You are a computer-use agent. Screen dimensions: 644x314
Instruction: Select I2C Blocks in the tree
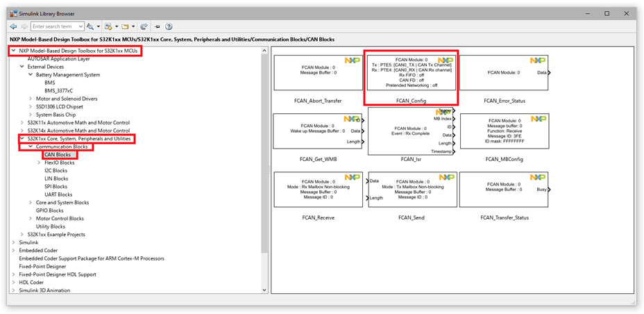56,171
